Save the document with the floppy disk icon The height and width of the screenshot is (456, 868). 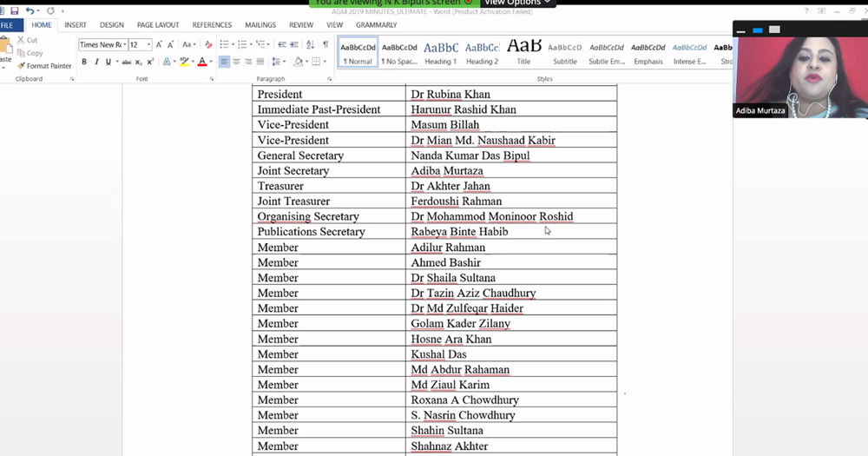coord(15,10)
